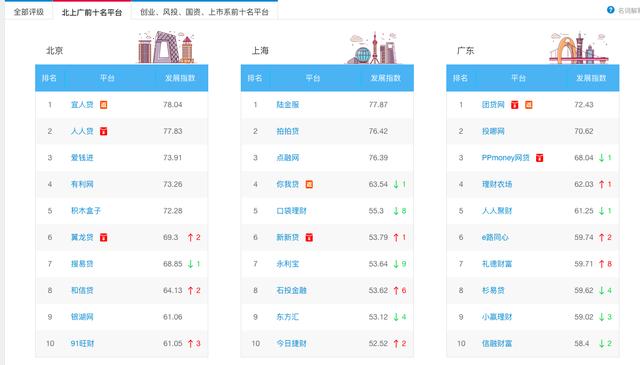This screenshot has width=640, height=365.
Task: Click the 广东 table heading
Action: [465, 51]
